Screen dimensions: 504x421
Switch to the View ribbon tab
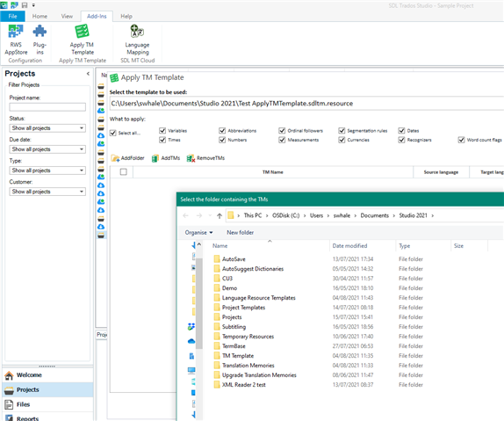[x=67, y=16]
